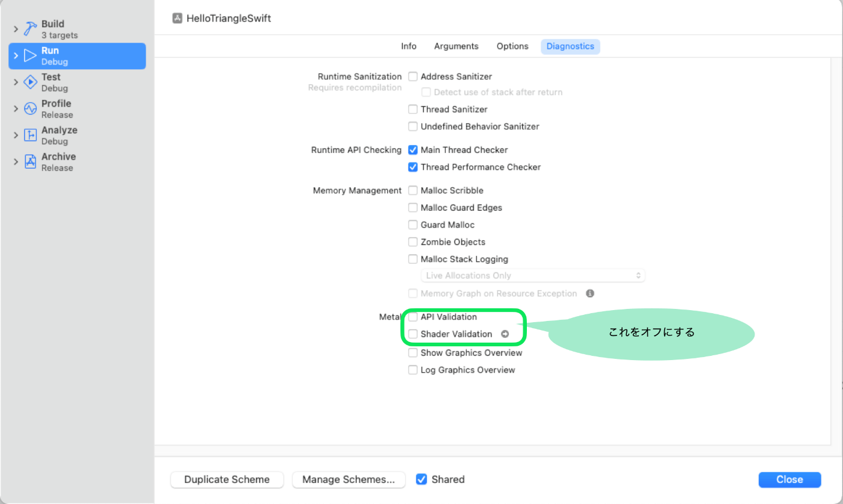Expand the Profile scheme action

pos(16,109)
